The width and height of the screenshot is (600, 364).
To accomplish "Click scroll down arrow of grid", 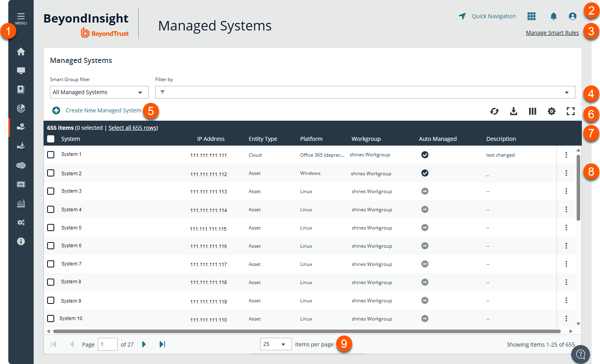I will pos(578,324).
